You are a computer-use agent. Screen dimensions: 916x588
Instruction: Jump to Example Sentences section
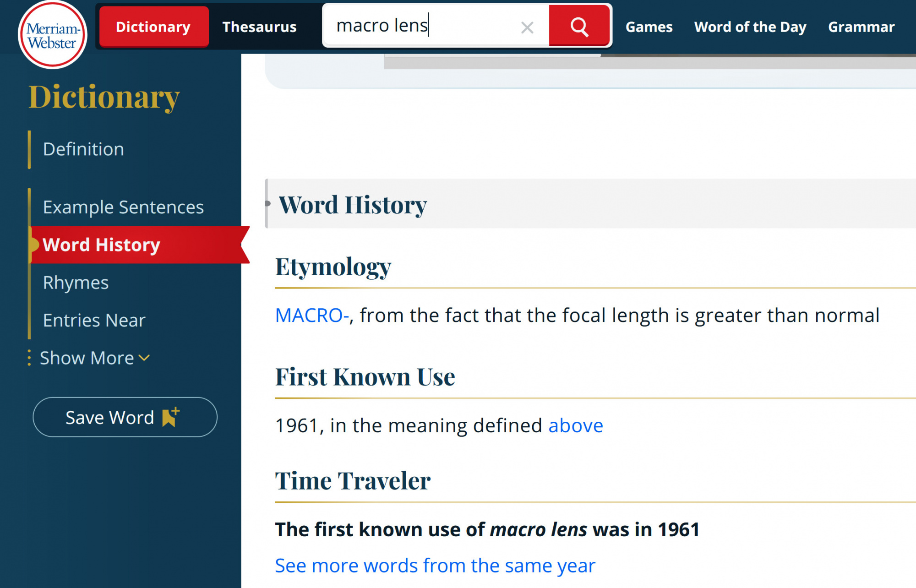point(123,207)
